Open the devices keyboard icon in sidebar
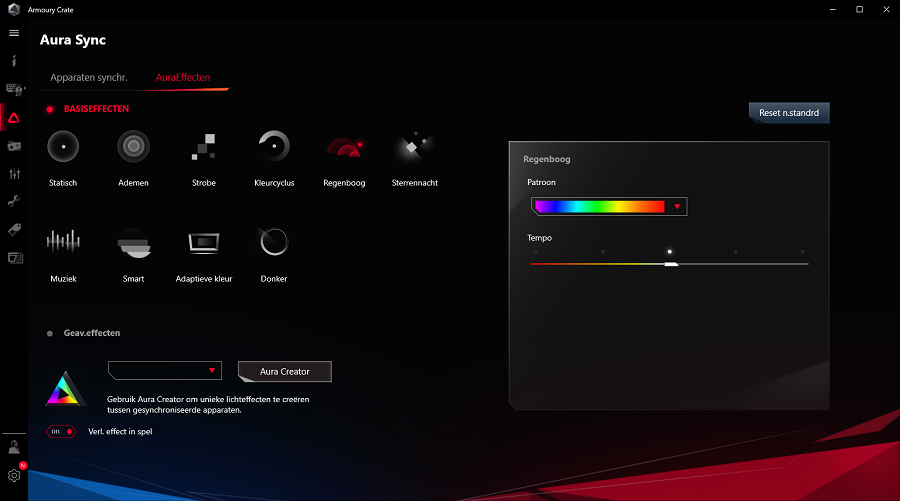 click(x=14, y=89)
